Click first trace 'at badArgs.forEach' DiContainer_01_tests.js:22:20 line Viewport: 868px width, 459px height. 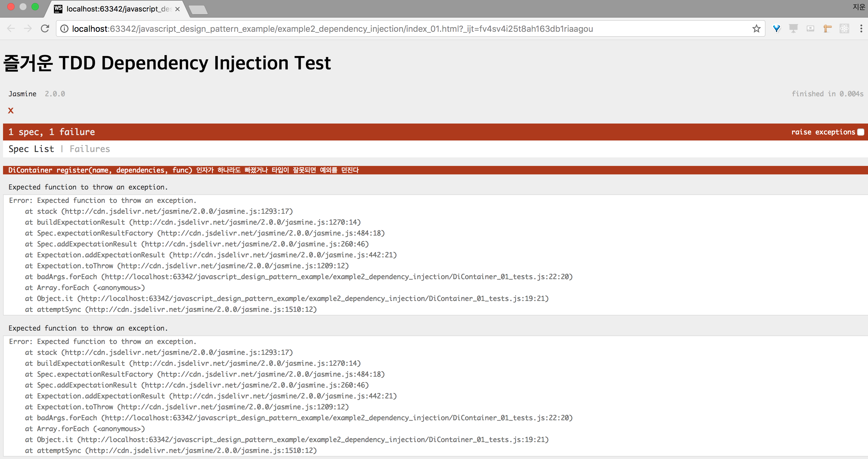299,277
